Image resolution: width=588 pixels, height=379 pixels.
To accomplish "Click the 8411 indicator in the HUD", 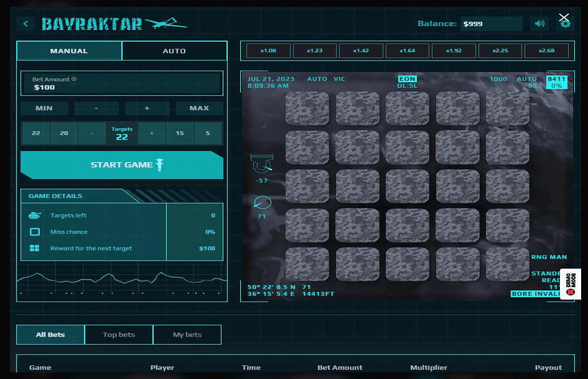I will click(x=557, y=79).
